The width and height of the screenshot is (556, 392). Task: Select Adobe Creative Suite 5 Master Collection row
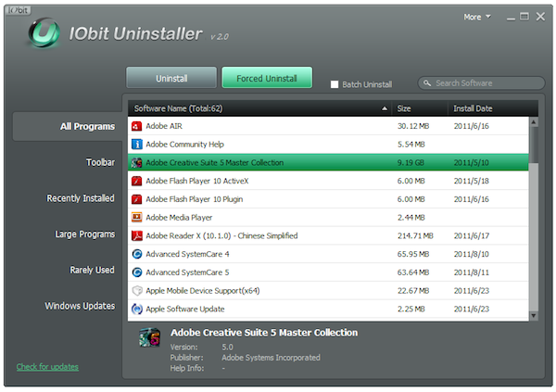pyautogui.click(x=328, y=162)
